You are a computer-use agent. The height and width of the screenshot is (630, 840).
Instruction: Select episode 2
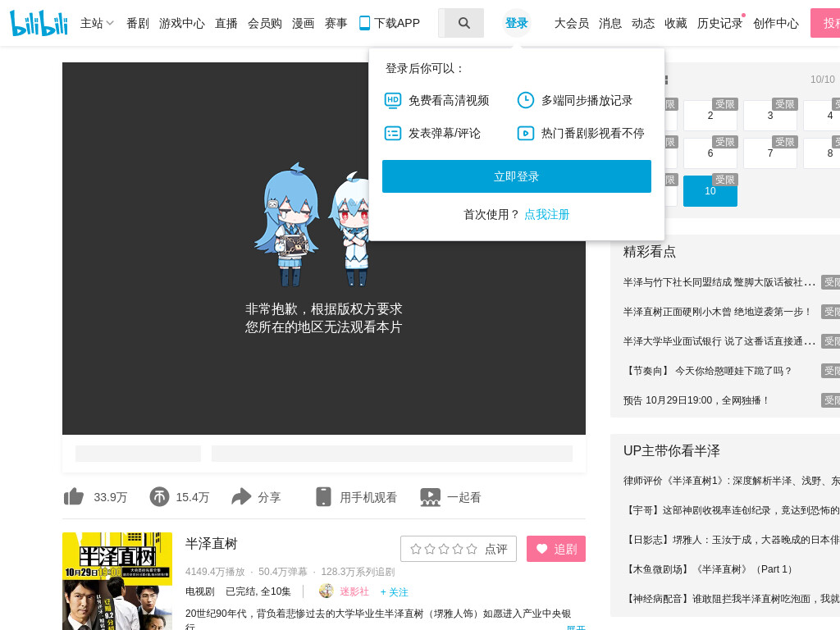710,115
